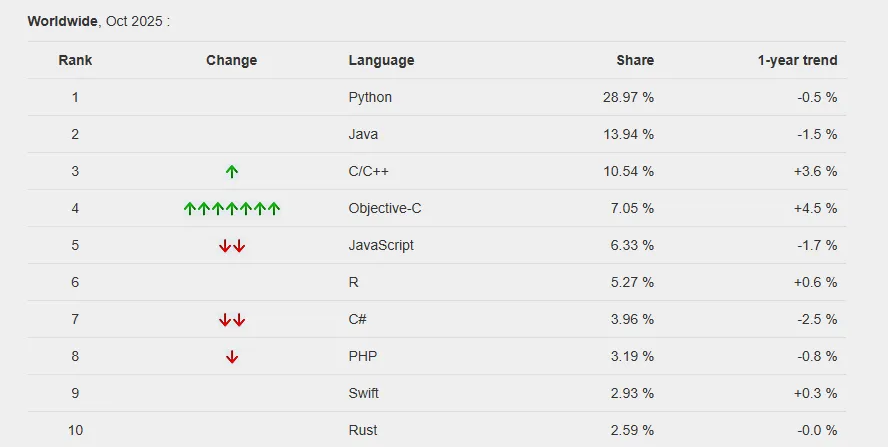Select the Language column header
The height and width of the screenshot is (447, 888).
(381, 60)
